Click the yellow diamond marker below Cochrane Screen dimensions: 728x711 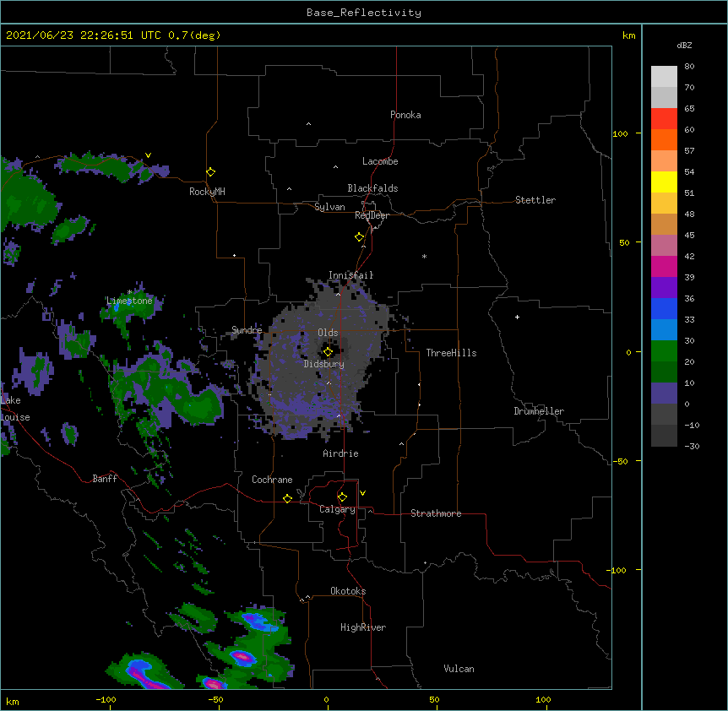coord(287,498)
